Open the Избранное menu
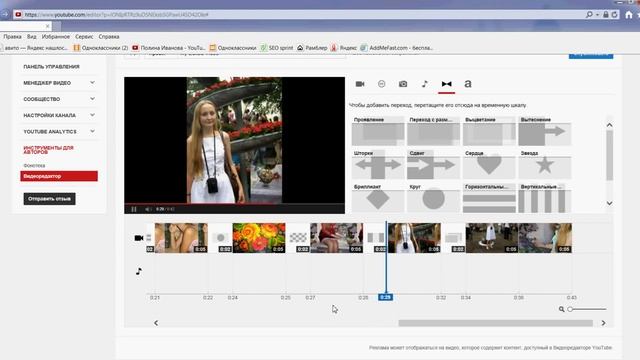640x360 pixels. 56,37
